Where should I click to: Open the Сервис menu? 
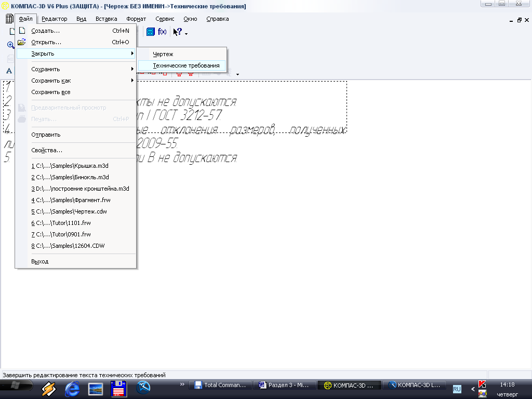pos(165,19)
